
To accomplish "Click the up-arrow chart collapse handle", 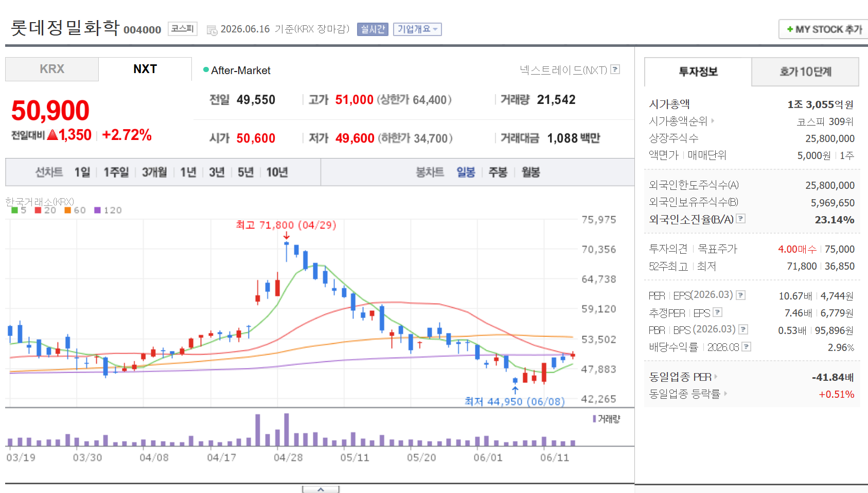I will pos(321,489).
